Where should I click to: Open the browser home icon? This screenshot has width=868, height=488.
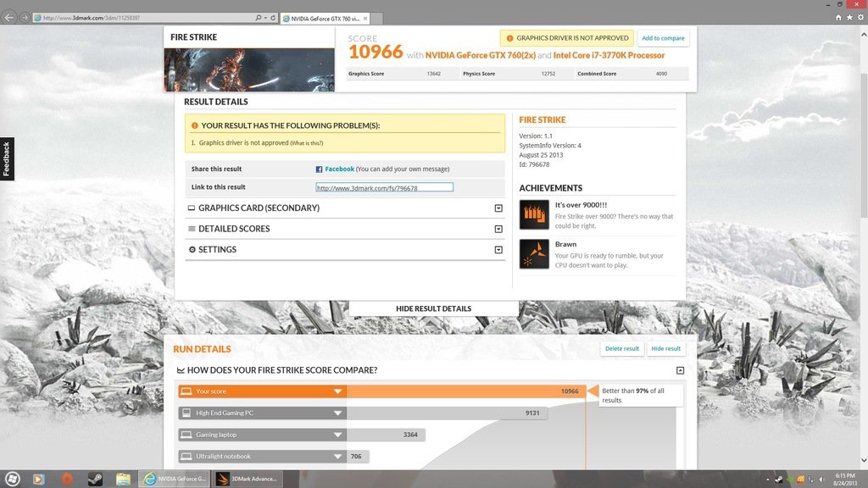(x=838, y=17)
